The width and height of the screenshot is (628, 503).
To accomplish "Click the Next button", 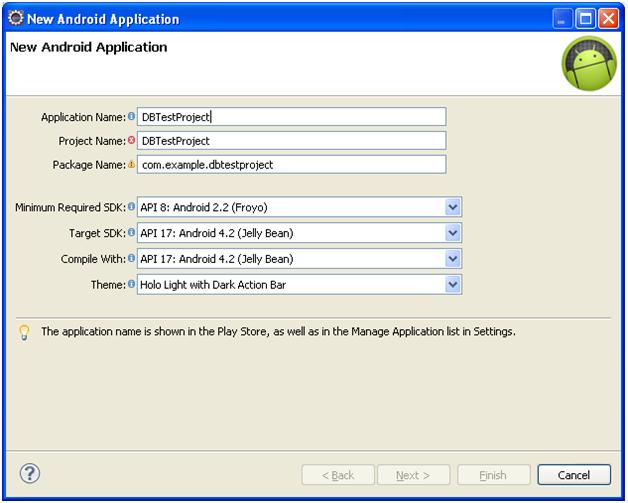I will pos(413,475).
